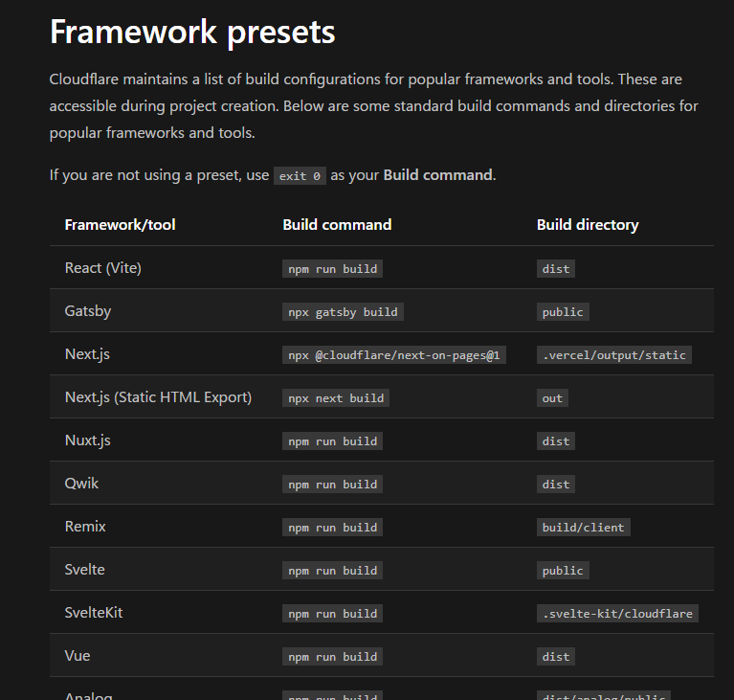This screenshot has width=734, height=700.
Task: Click the Build directory column header
Action: pyautogui.click(x=588, y=225)
